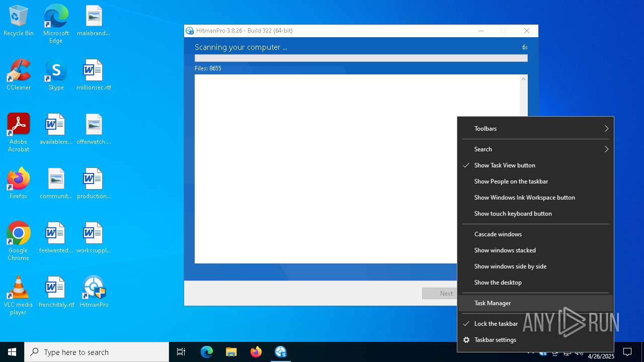Choose Show windows stacked
Image resolution: width=644 pixels, height=362 pixels.
pos(535,250)
